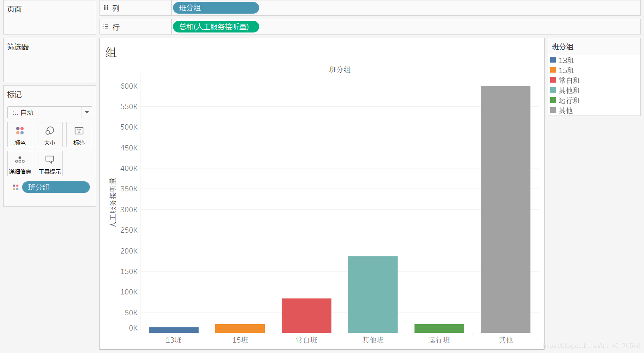Screen dimensions: 644x353
Task: Click the 其他 gray legend swatch
Action: point(553,110)
